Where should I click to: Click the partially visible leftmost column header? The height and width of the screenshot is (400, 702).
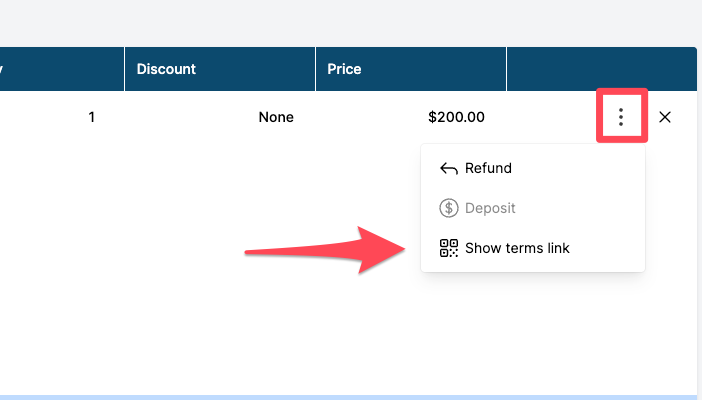(x=60, y=69)
